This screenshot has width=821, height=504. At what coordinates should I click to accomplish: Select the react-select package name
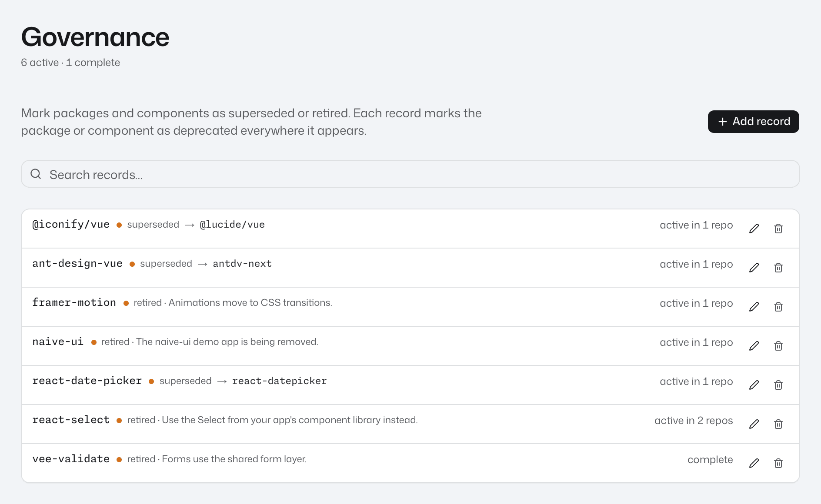point(71,420)
